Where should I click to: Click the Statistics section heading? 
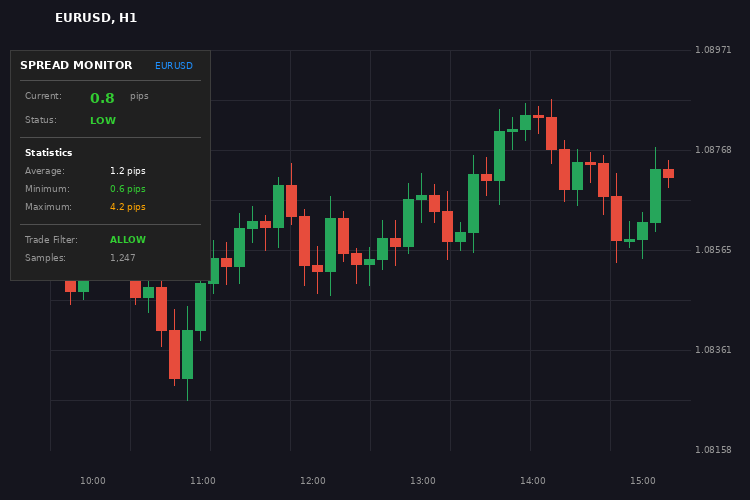pyautogui.click(x=48, y=153)
